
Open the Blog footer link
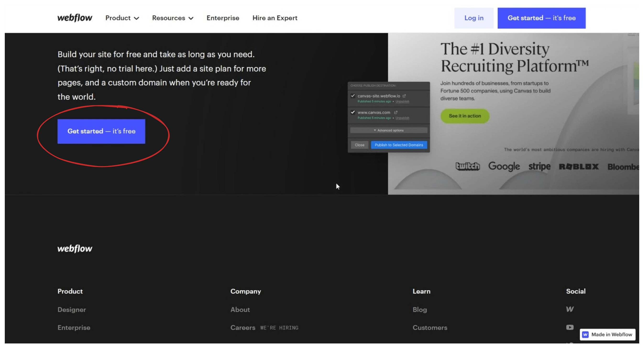[420, 310]
